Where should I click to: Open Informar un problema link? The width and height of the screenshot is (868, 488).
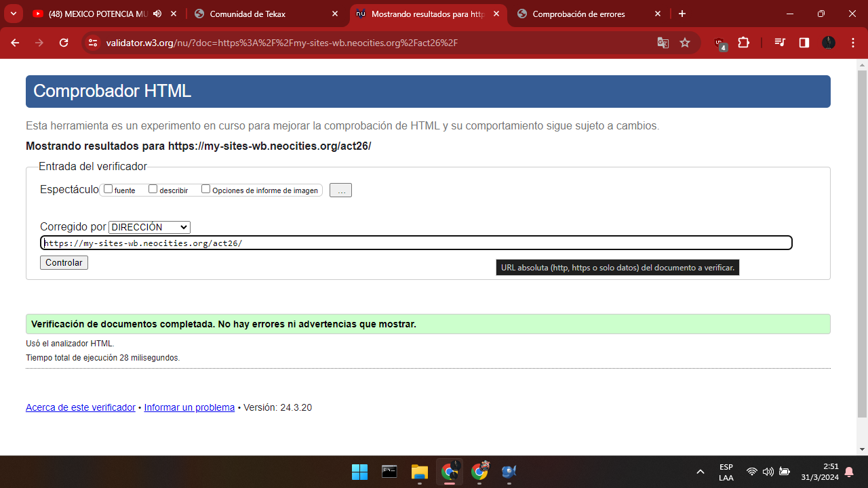tap(189, 407)
